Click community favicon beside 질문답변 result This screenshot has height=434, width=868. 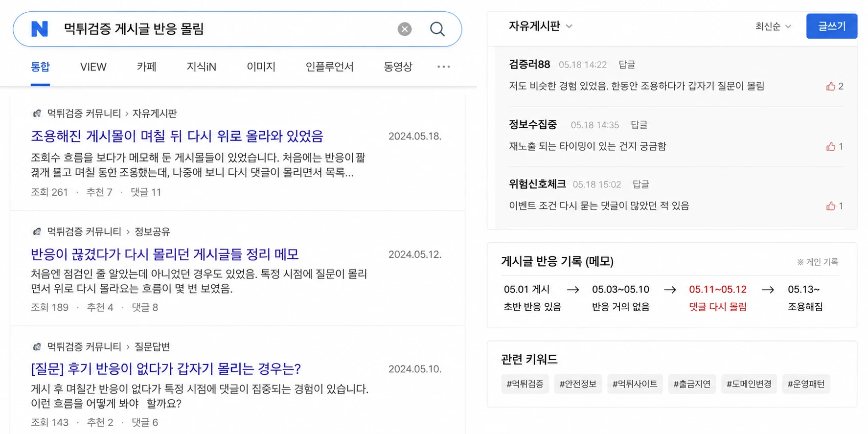[x=37, y=347]
